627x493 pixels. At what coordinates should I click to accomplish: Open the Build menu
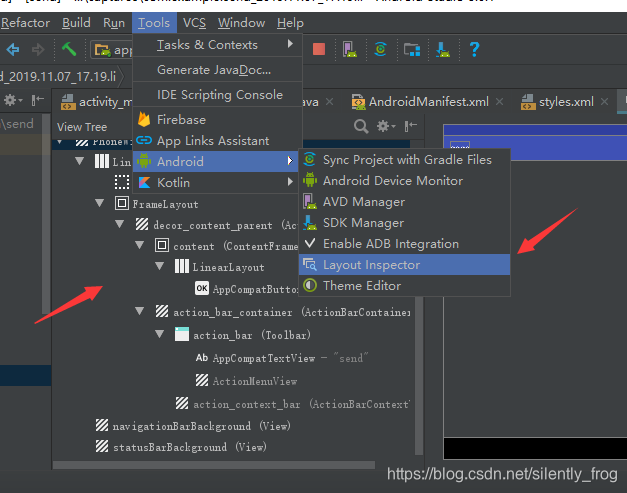(x=76, y=23)
